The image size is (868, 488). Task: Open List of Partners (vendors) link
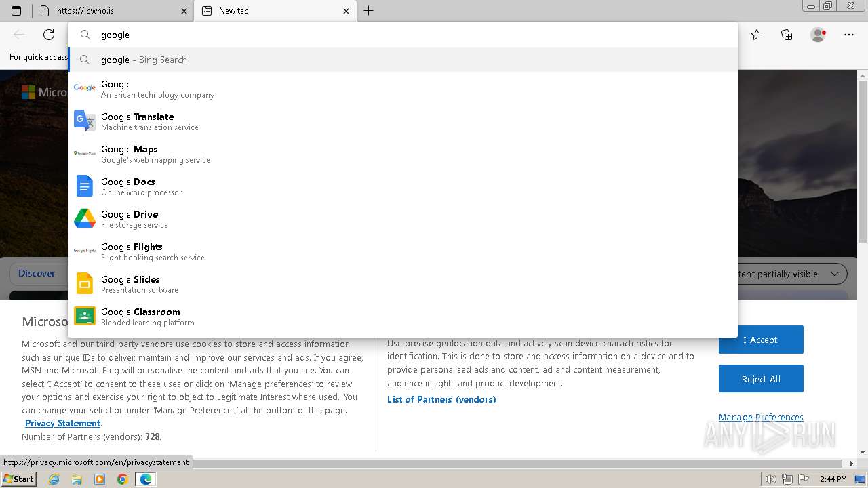[441, 399]
